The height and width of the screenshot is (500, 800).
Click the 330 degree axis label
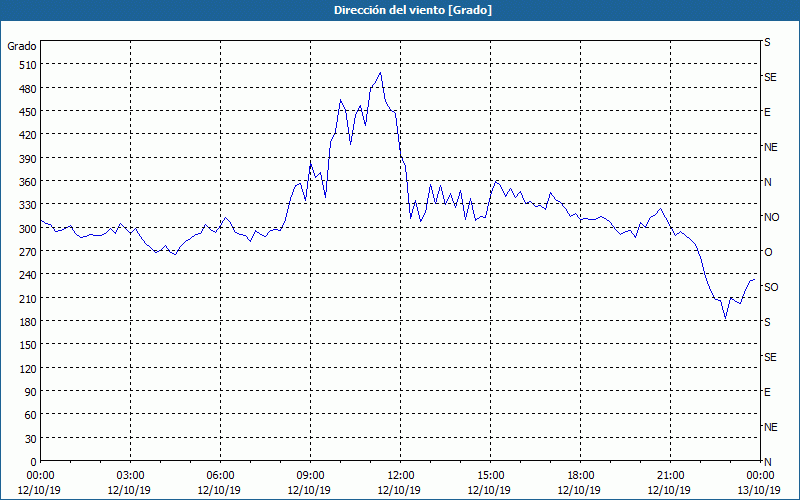28,205
